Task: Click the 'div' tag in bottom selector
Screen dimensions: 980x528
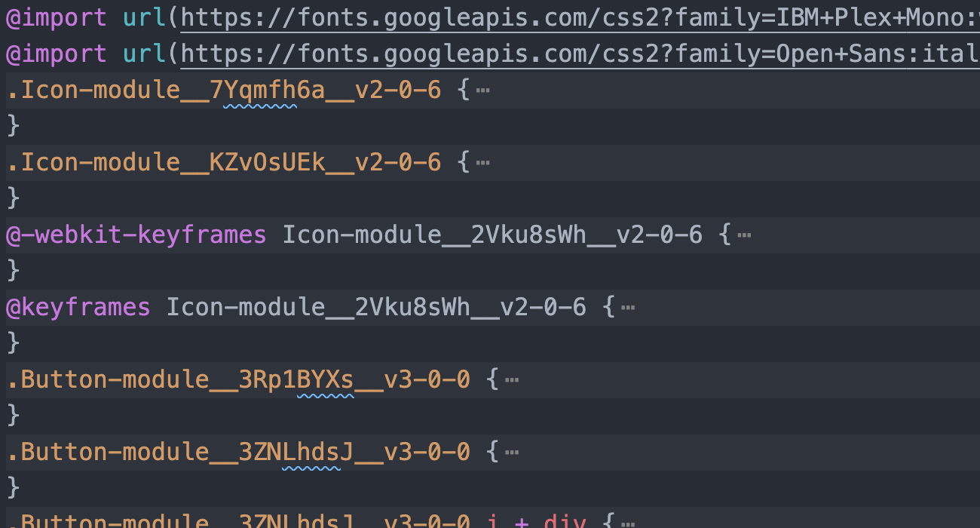Action: click(x=559, y=521)
